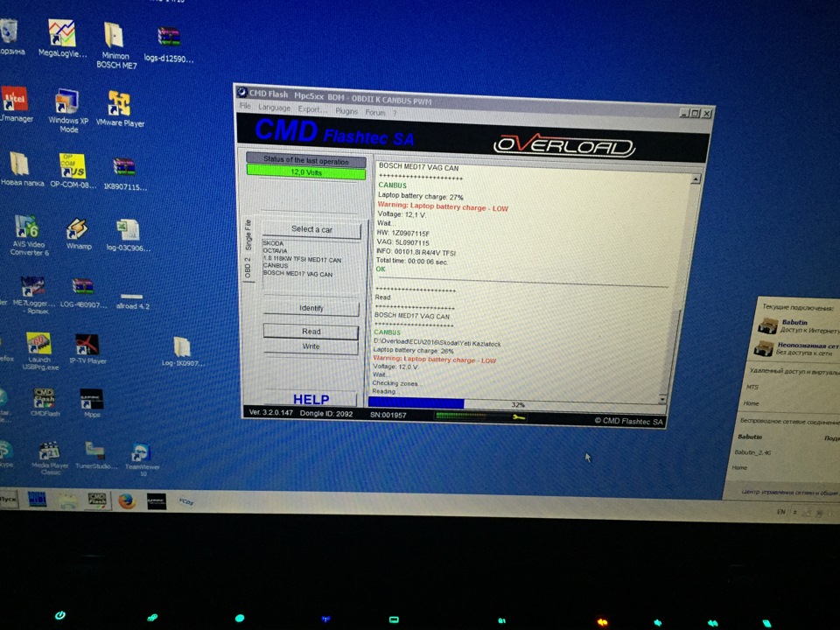
Task: Launch CMDFlash from the desktop icon
Action: pyautogui.click(x=45, y=402)
